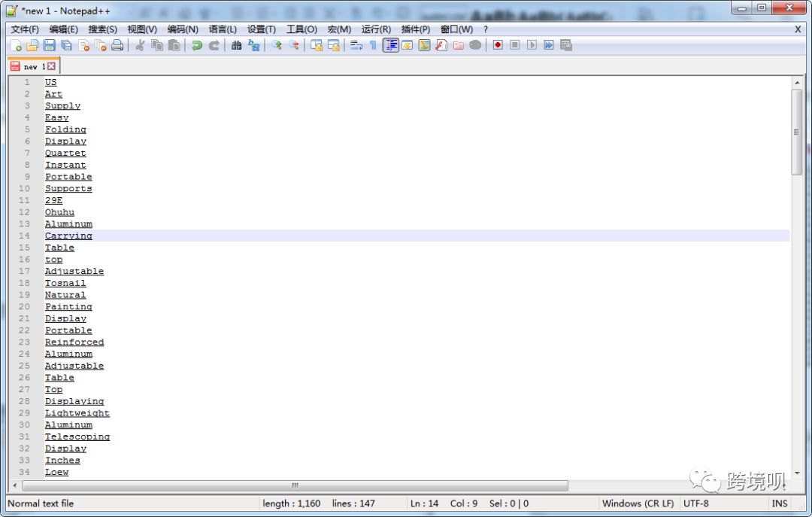
Task: Open the 搜索(S) menu
Action: click(102, 29)
